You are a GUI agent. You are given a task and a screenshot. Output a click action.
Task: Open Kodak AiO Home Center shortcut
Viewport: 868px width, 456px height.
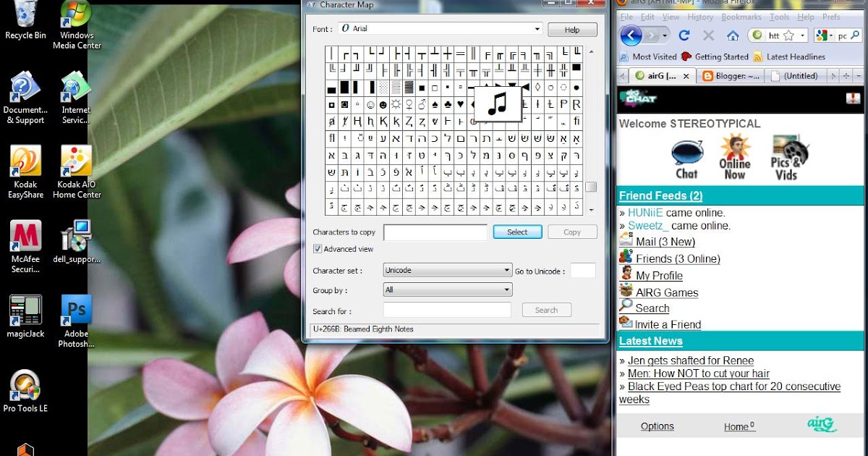click(77, 172)
